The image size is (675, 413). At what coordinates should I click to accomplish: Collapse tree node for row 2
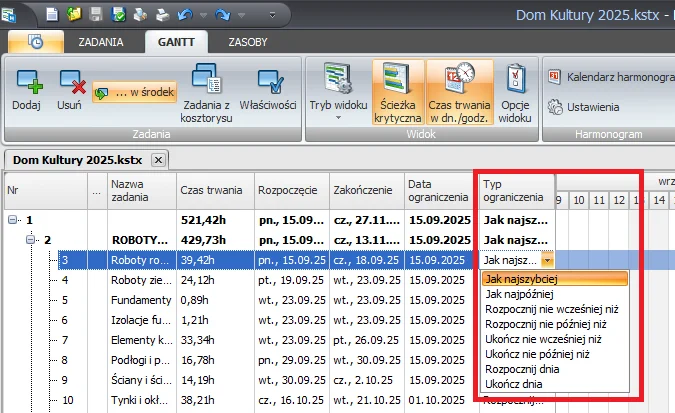[x=32, y=240]
